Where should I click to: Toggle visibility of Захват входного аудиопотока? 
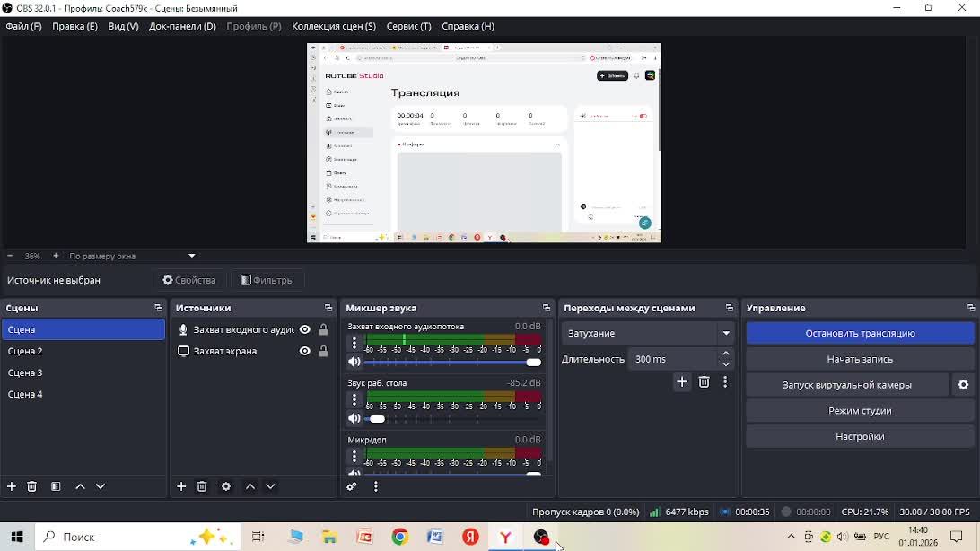[x=305, y=330]
